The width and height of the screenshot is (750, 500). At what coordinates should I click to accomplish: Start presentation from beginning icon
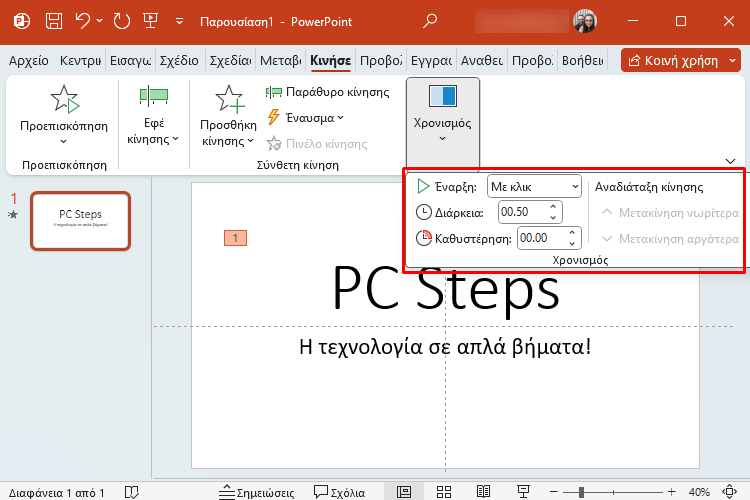(x=151, y=21)
